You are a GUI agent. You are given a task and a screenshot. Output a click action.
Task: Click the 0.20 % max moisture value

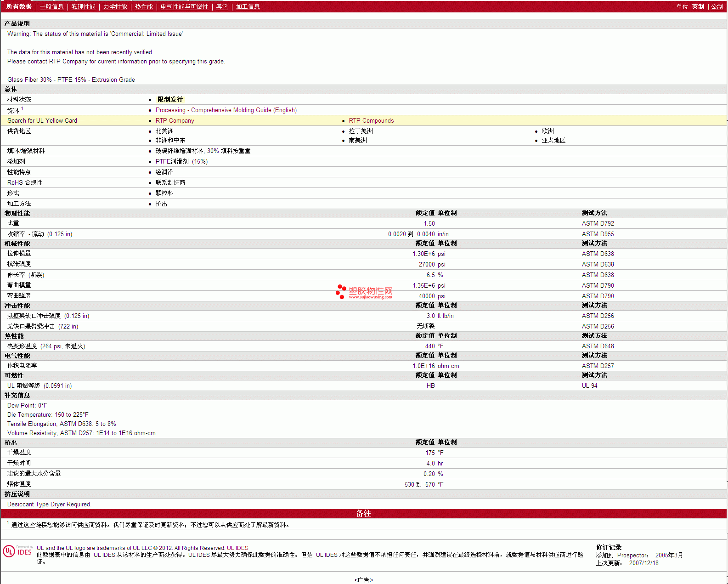(433, 474)
